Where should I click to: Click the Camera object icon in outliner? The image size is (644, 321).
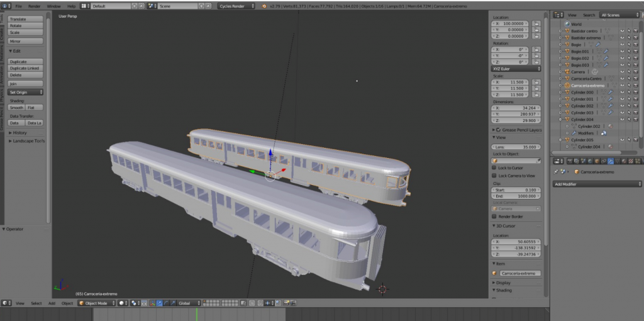coord(567,72)
